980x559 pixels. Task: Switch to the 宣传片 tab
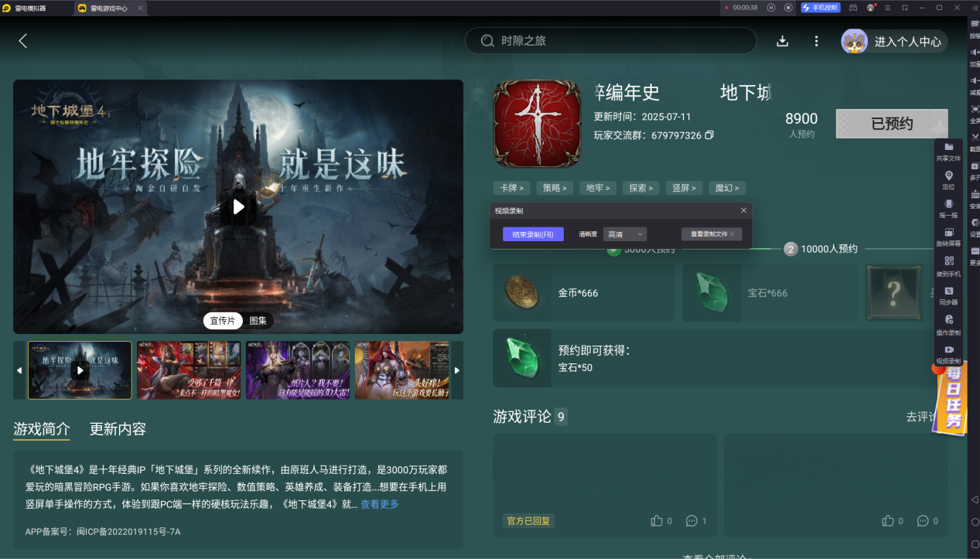tap(223, 320)
